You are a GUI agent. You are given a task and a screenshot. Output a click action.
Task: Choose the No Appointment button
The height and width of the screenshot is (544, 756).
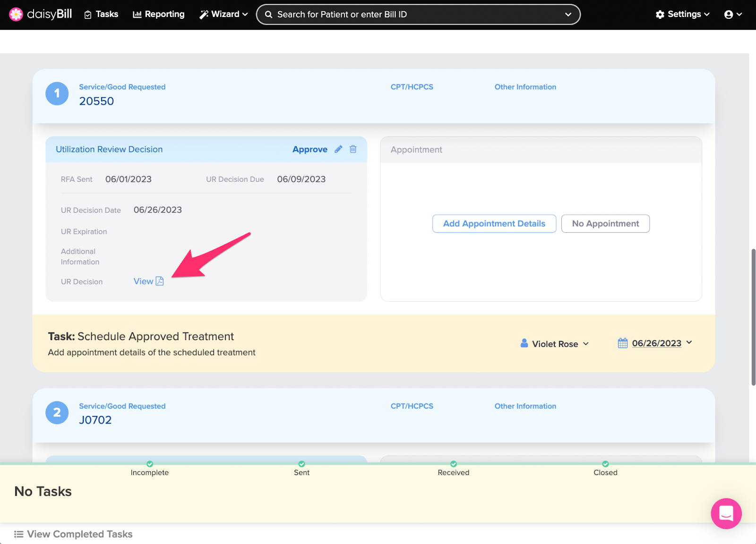(605, 224)
